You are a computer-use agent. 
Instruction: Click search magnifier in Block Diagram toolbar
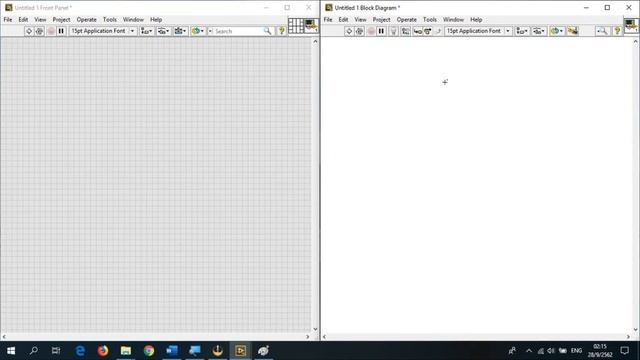coord(602,31)
